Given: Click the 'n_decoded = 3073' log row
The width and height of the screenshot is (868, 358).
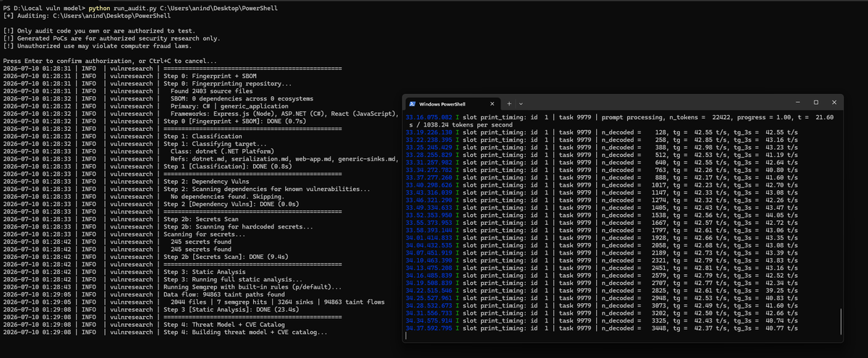Looking at the screenshot, I should (603, 306).
